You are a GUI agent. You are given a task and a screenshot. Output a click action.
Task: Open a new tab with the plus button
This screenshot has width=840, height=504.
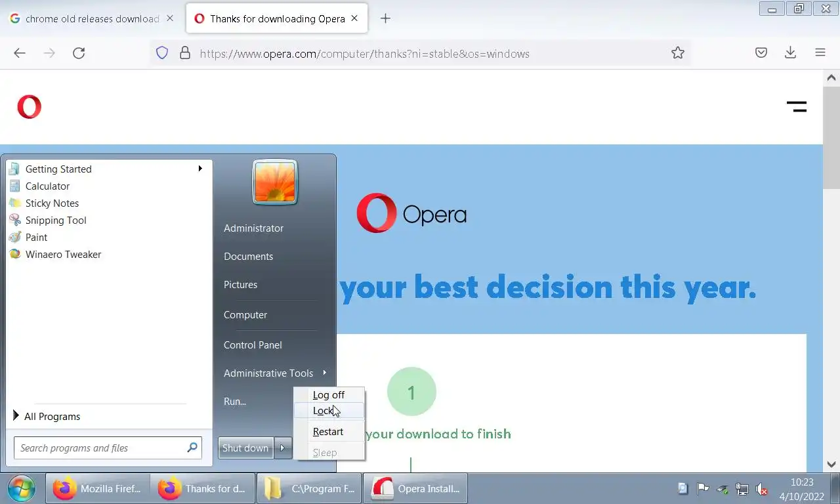(x=385, y=18)
